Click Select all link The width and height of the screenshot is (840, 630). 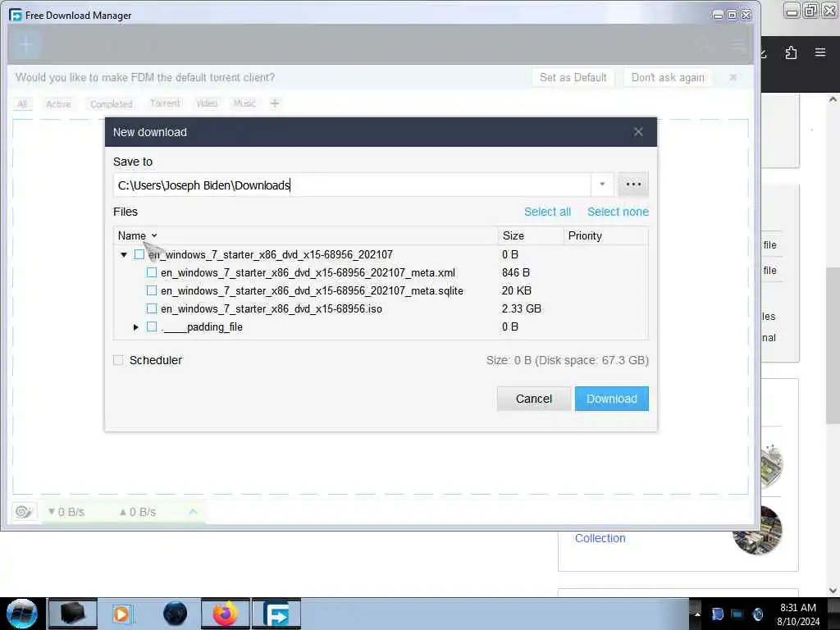tap(547, 212)
